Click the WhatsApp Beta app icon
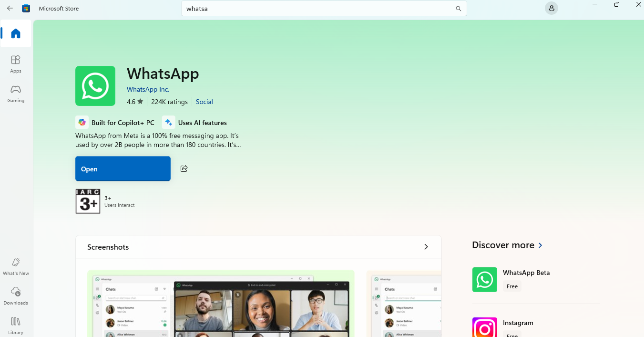The image size is (644, 337). [485, 280]
